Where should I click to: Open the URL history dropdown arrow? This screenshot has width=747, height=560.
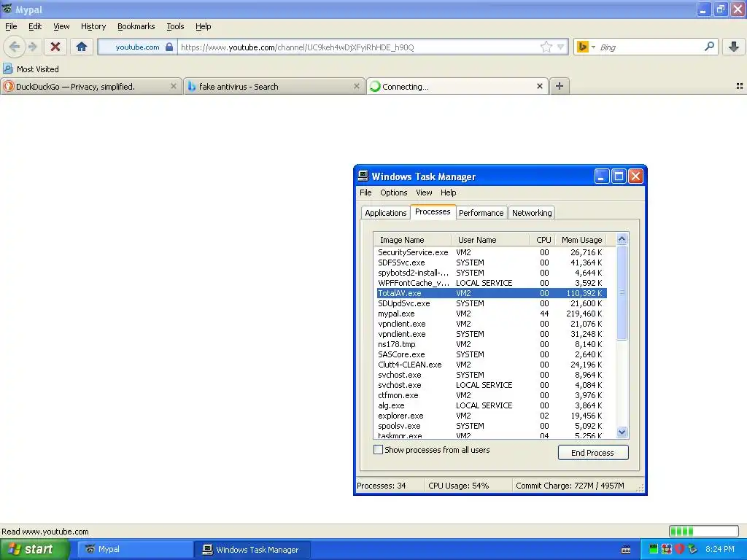coord(561,47)
